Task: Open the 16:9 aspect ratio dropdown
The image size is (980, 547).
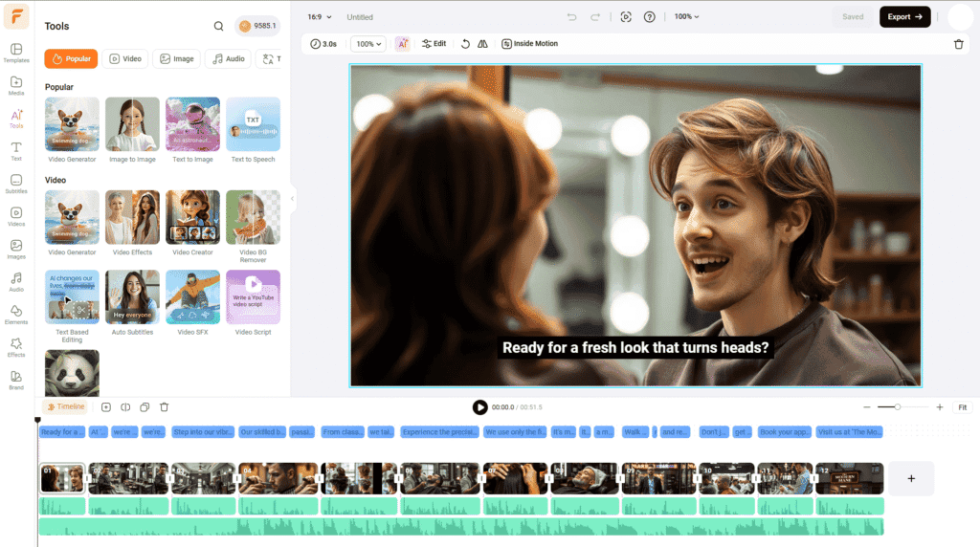Action: coord(320,17)
